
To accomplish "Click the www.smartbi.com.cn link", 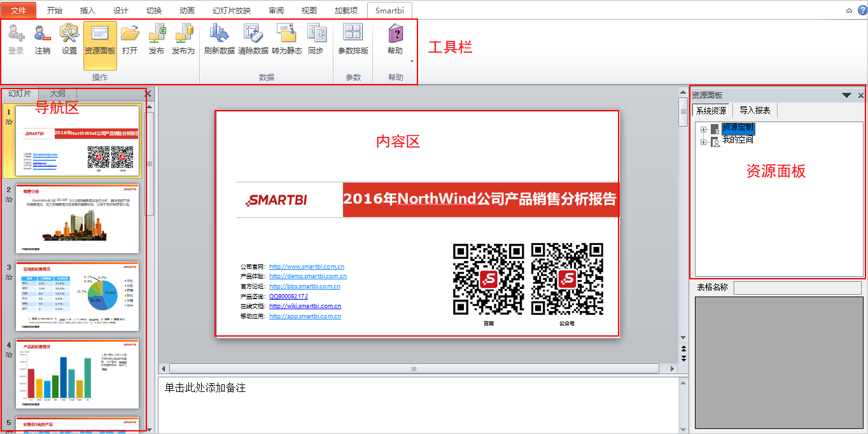I will pos(307,267).
